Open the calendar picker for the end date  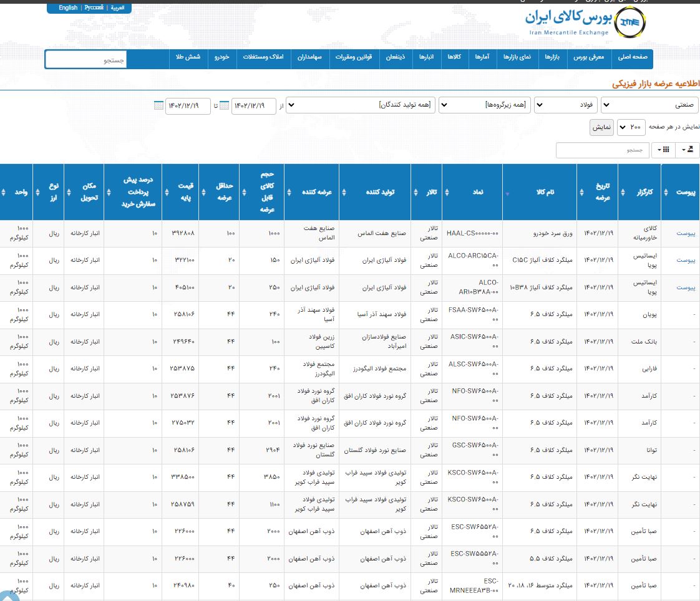tap(158, 105)
